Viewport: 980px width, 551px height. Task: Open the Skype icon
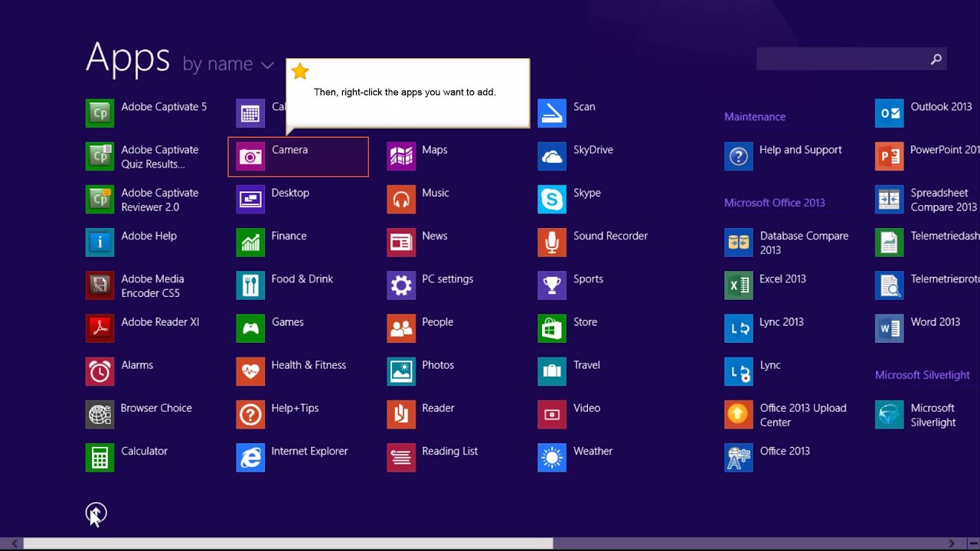click(x=552, y=200)
